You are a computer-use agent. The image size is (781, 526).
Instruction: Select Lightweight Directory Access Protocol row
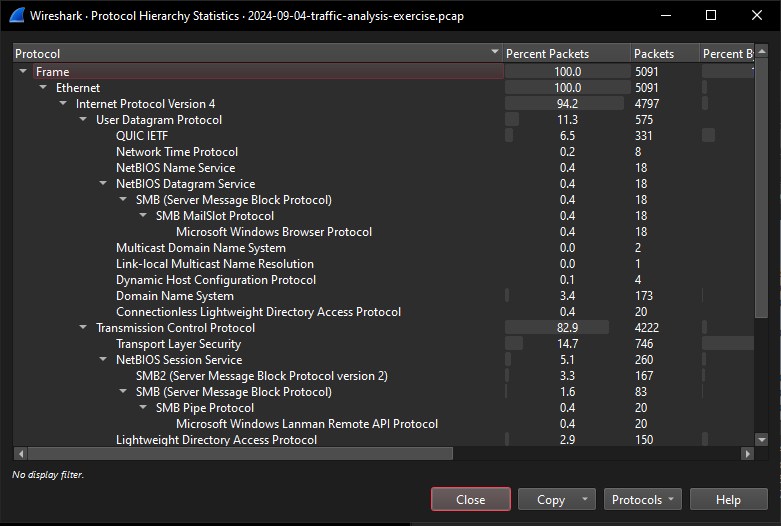pos(383,439)
